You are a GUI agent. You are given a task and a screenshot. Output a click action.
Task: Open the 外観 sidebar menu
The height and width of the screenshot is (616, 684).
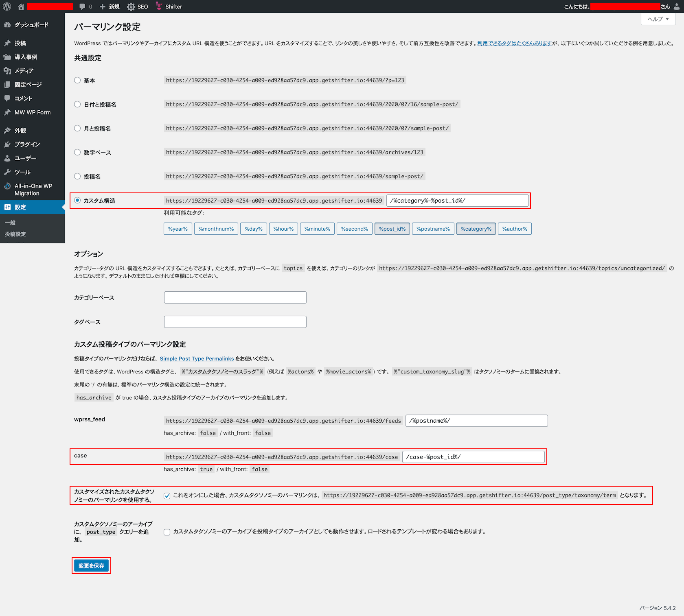(x=33, y=131)
